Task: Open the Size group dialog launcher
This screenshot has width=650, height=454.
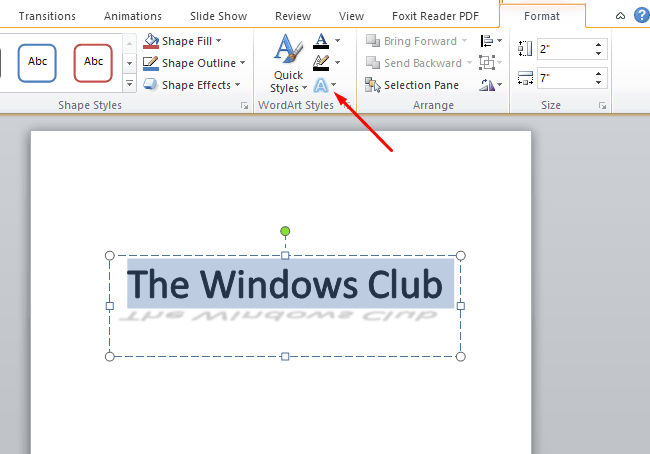Action: tap(602, 106)
